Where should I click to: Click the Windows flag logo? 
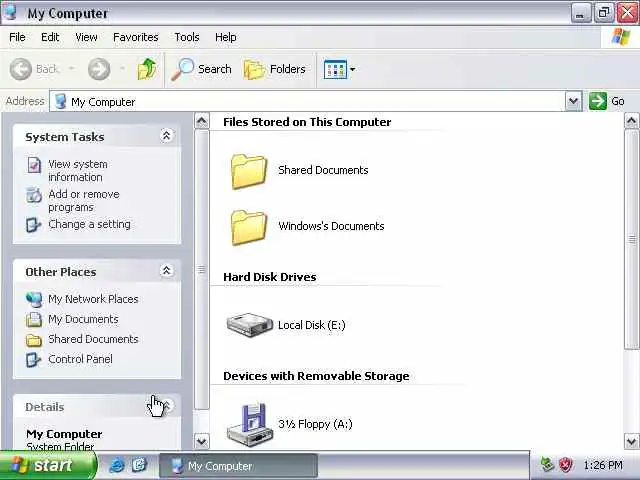tap(621, 37)
